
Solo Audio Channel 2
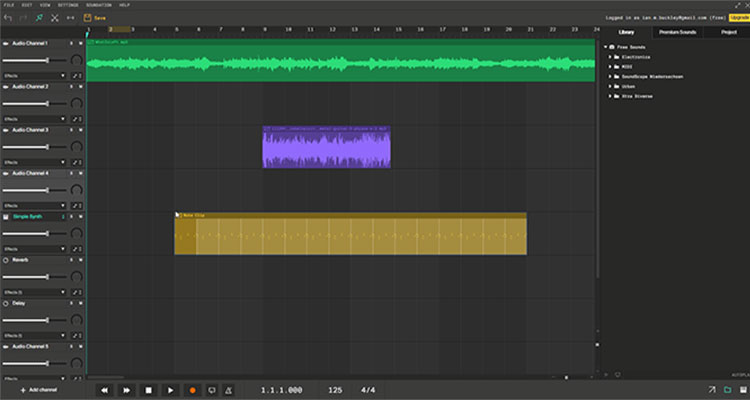pyautogui.click(x=71, y=87)
